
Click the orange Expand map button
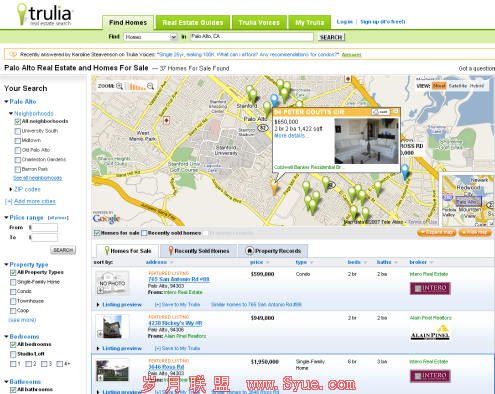(437, 232)
